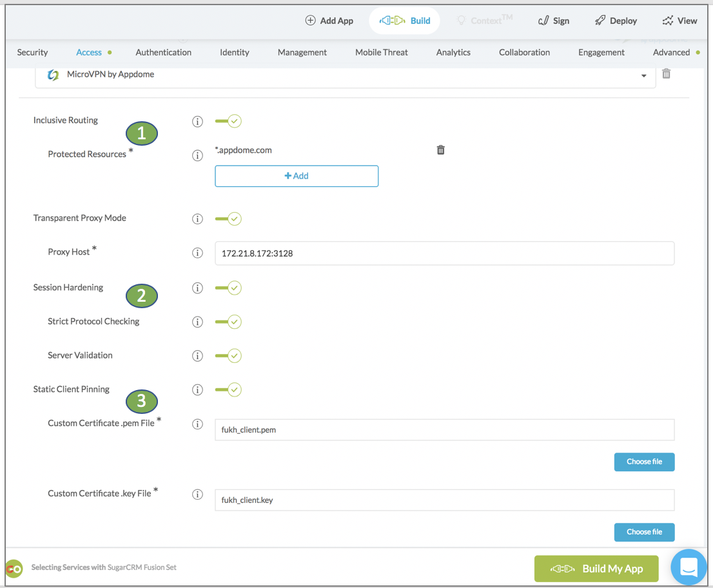Screen dimensions: 713x588
Task: Open the Engagement tab
Action: pyautogui.click(x=601, y=52)
